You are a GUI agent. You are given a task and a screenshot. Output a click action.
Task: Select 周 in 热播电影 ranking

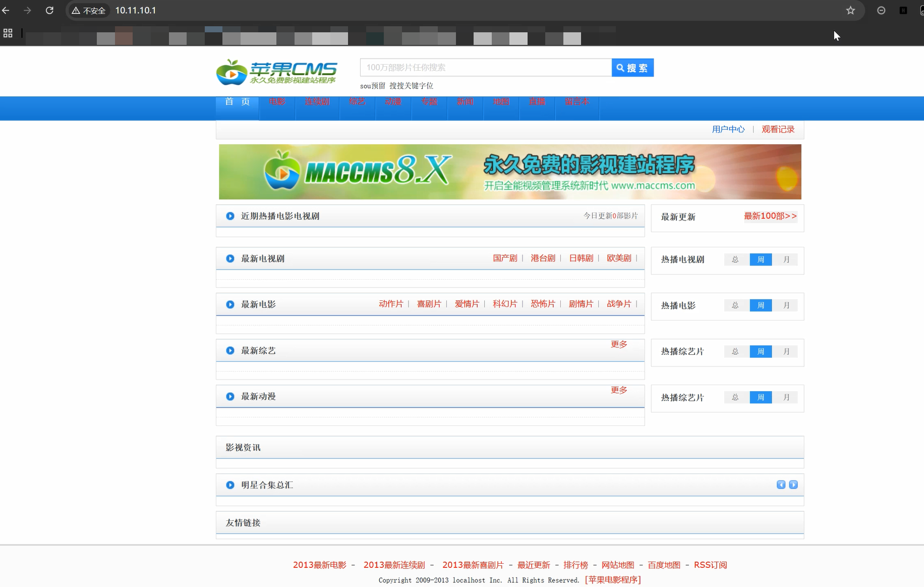[761, 305]
